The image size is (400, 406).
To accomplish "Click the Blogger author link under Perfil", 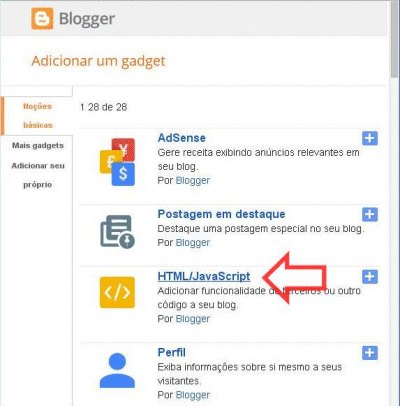I will point(193,395).
